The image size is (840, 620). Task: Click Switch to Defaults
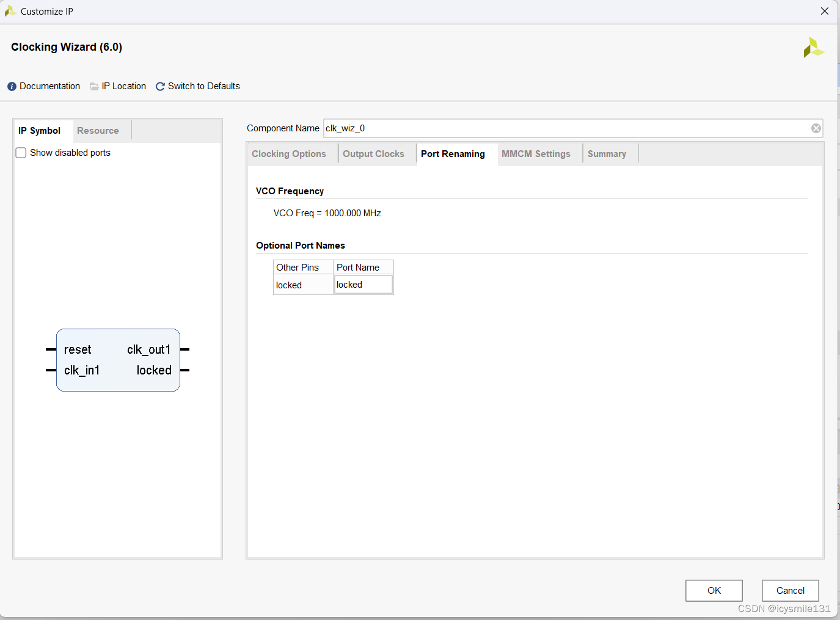click(x=204, y=86)
